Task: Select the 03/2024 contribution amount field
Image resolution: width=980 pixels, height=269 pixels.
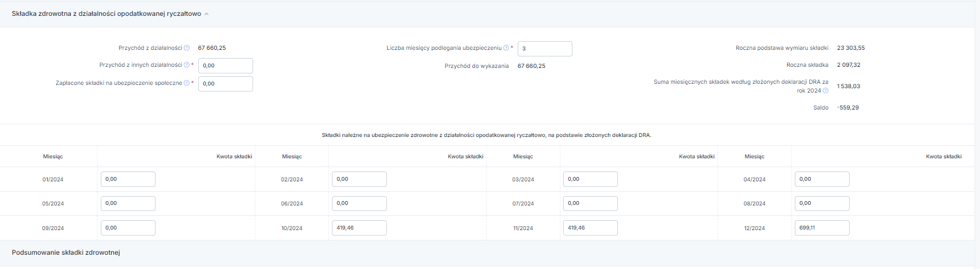Action: tap(591, 179)
